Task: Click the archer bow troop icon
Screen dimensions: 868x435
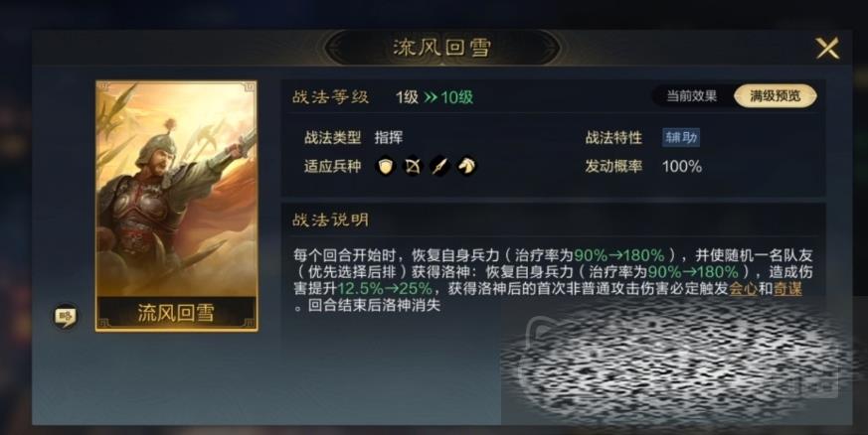Action: pyautogui.click(x=413, y=166)
